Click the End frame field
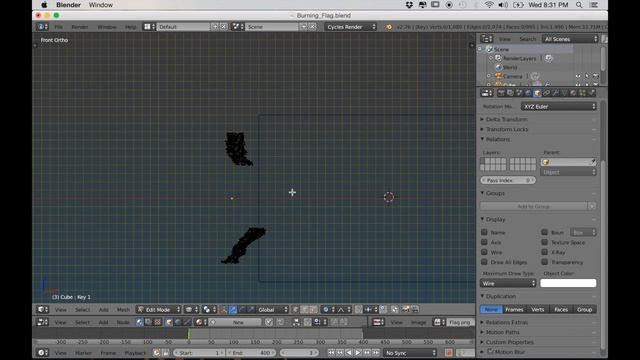This screenshot has width=640, height=360. tap(251, 353)
